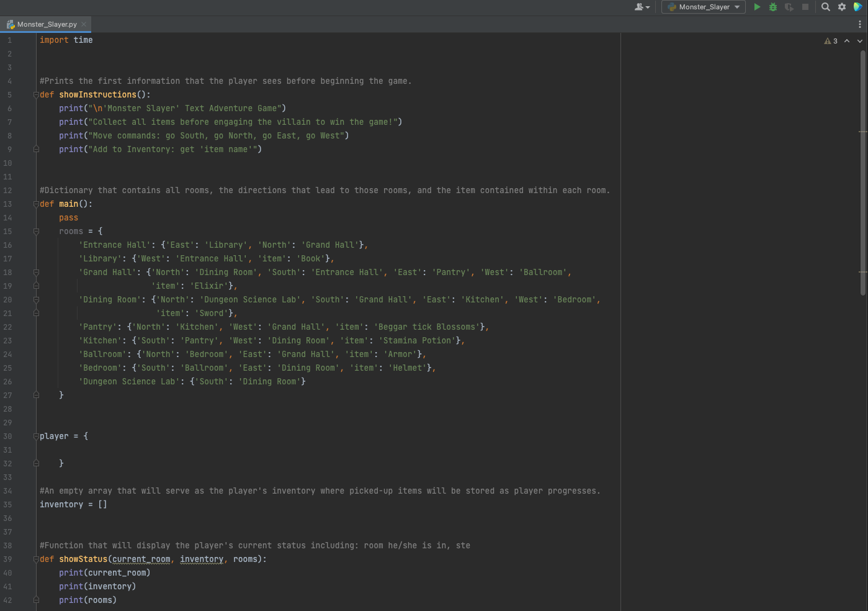Open the Monster_Slayer run configuration dropdown
The image size is (868, 611).
703,7
